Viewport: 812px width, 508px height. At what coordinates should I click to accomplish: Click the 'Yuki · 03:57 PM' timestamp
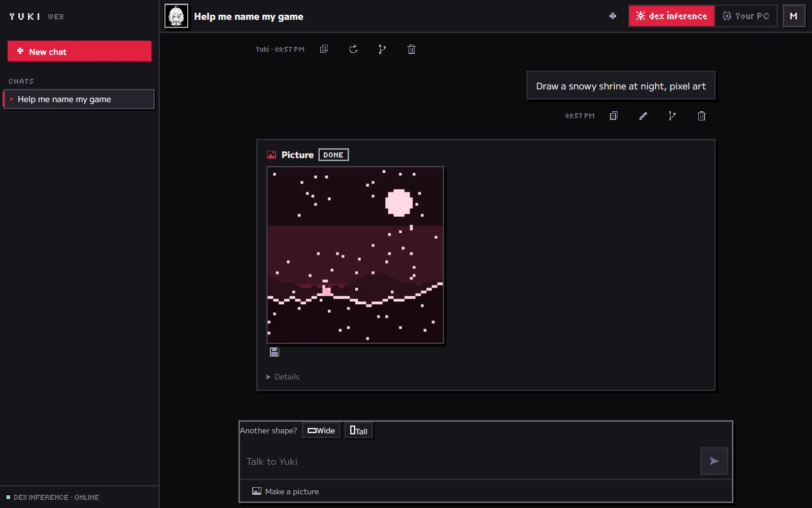pos(280,49)
